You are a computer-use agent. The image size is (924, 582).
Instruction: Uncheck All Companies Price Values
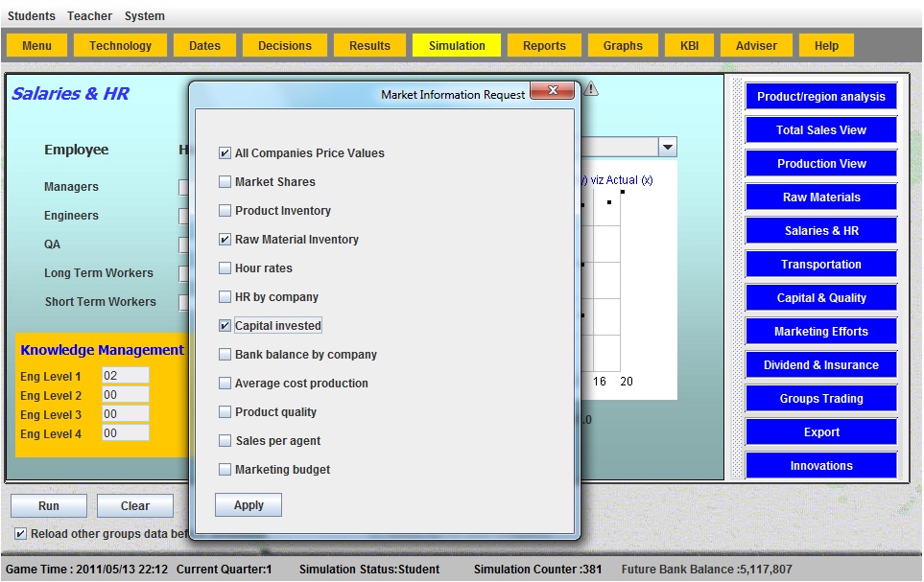coord(225,153)
